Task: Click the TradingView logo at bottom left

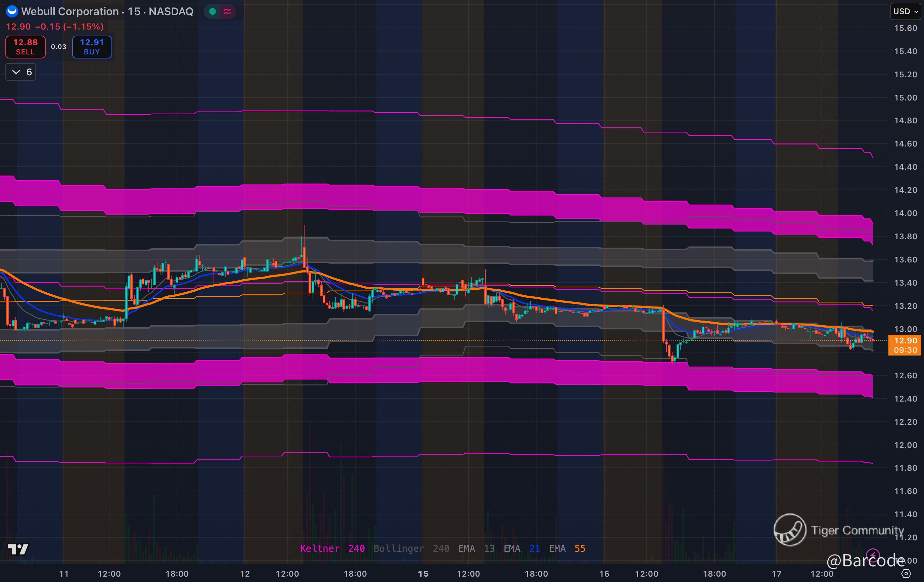Action: 18,549
